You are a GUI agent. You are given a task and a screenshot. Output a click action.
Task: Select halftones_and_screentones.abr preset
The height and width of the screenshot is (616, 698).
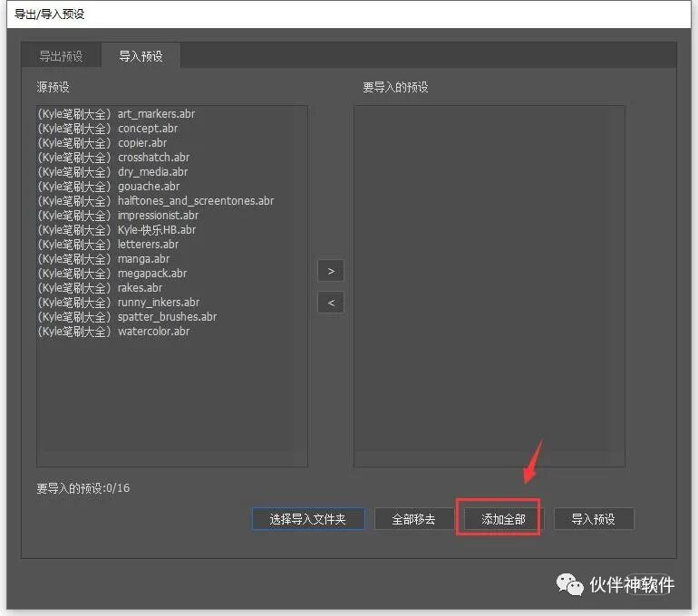click(156, 201)
